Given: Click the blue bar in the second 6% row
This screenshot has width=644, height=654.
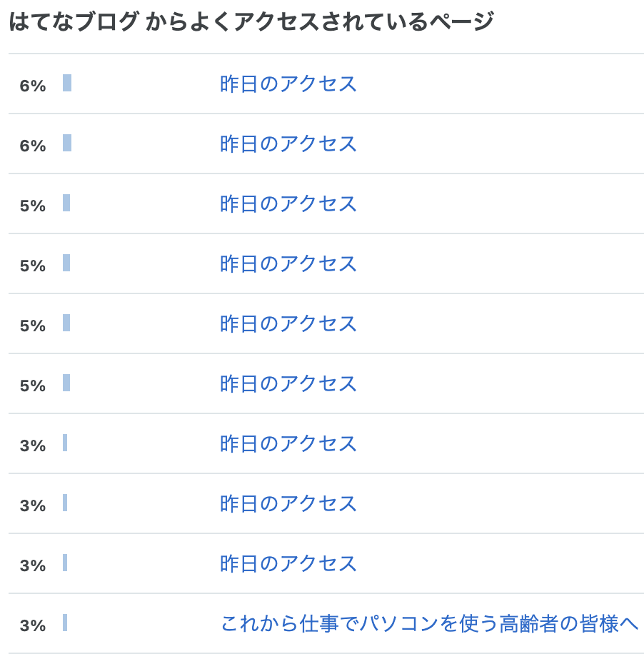Looking at the screenshot, I should click(x=67, y=143).
